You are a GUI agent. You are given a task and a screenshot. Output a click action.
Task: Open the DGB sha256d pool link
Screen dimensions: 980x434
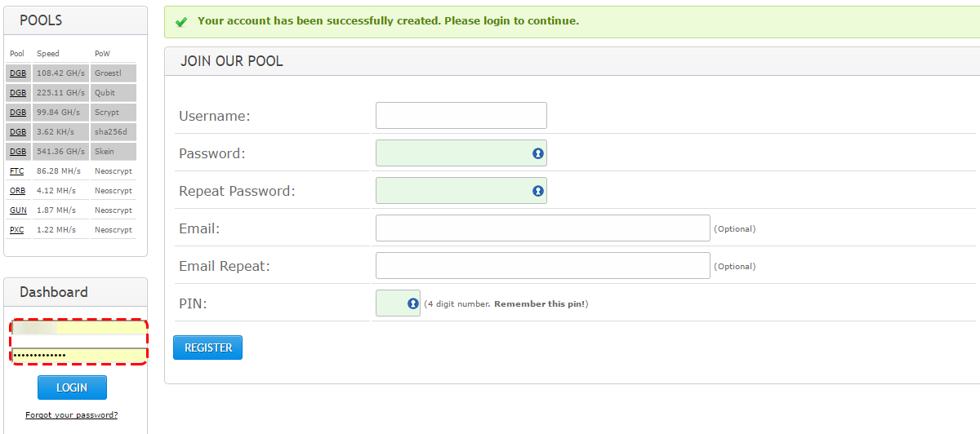17,132
